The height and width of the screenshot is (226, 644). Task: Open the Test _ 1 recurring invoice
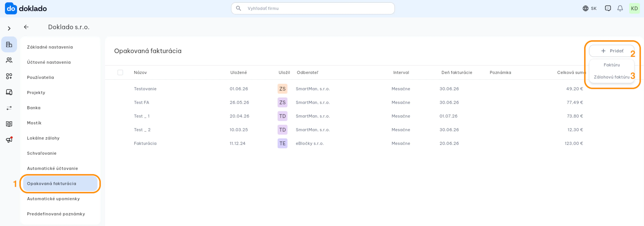coord(142,116)
